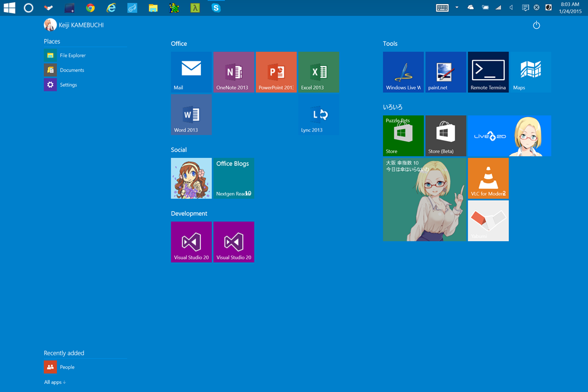This screenshot has width=588, height=392.
Task: Launch Excel 2013 from Office group
Action: point(319,72)
